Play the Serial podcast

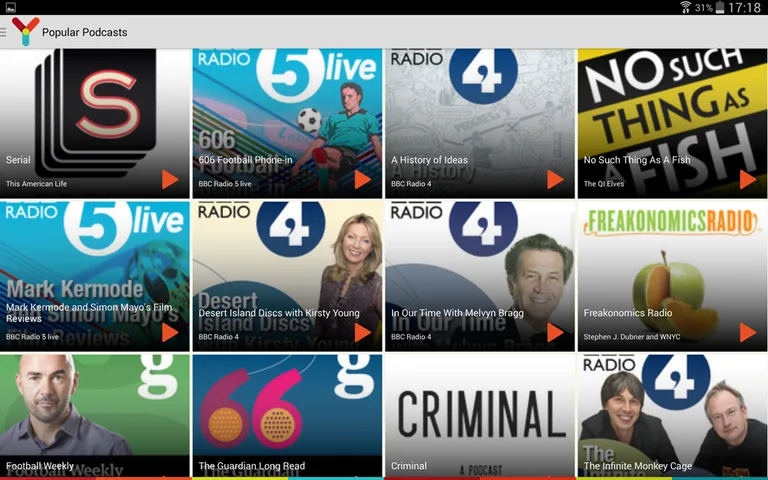click(170, 180)
